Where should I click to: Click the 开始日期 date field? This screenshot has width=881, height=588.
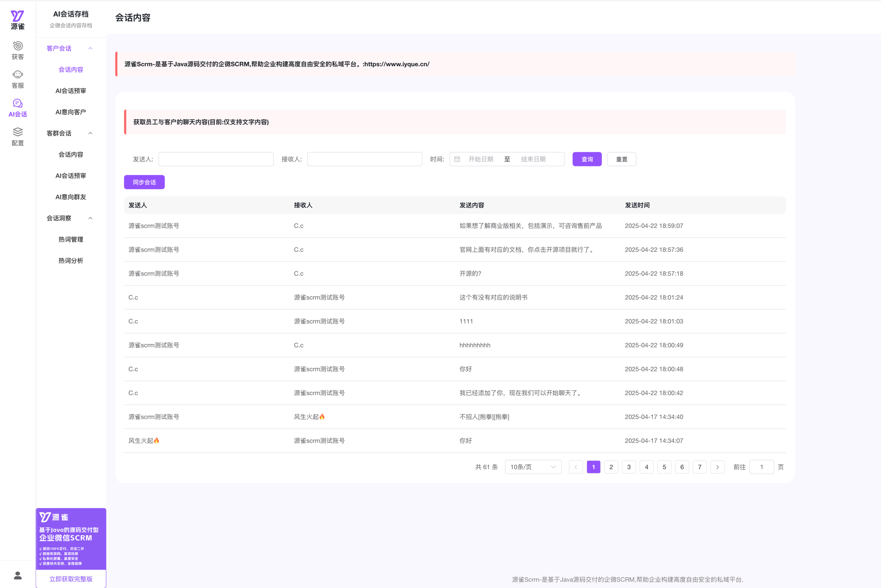tap(481, 159)
